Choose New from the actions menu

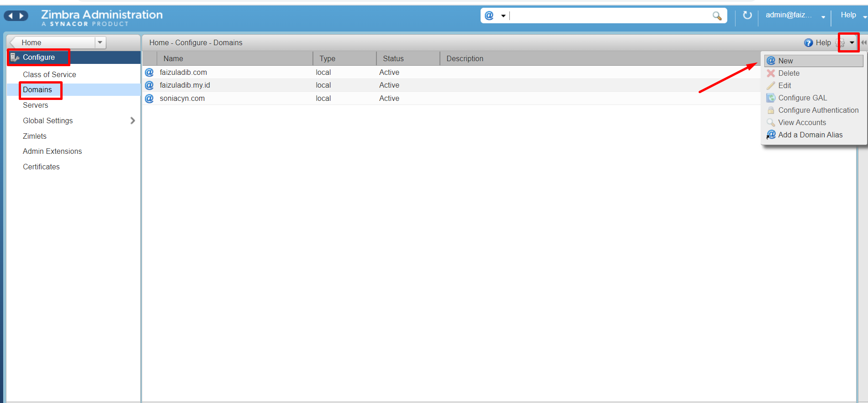coord(814,61)
